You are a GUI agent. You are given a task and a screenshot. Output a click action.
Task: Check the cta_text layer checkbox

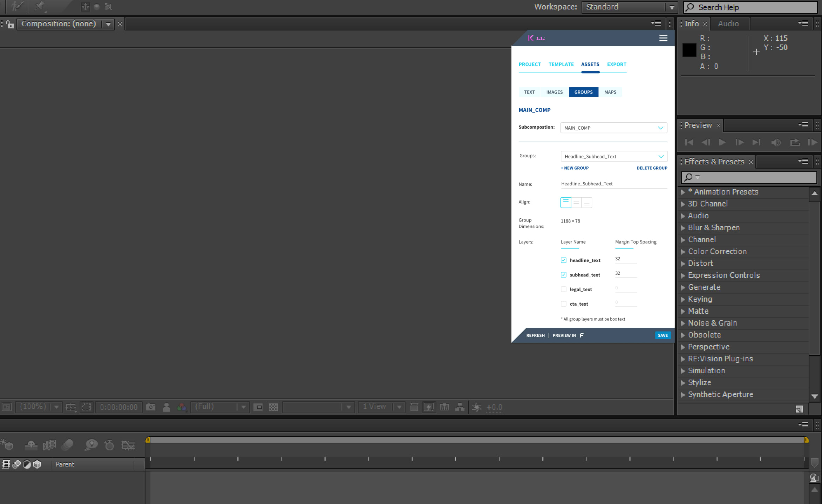(563, 304)
